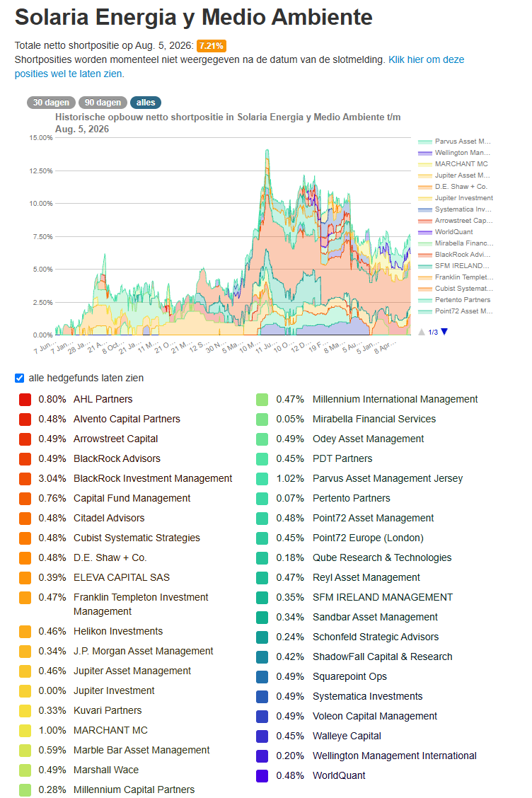This screenshot has height=798, width=532.
Task: Go to next legend page arrow
Action: coord(444,332)
